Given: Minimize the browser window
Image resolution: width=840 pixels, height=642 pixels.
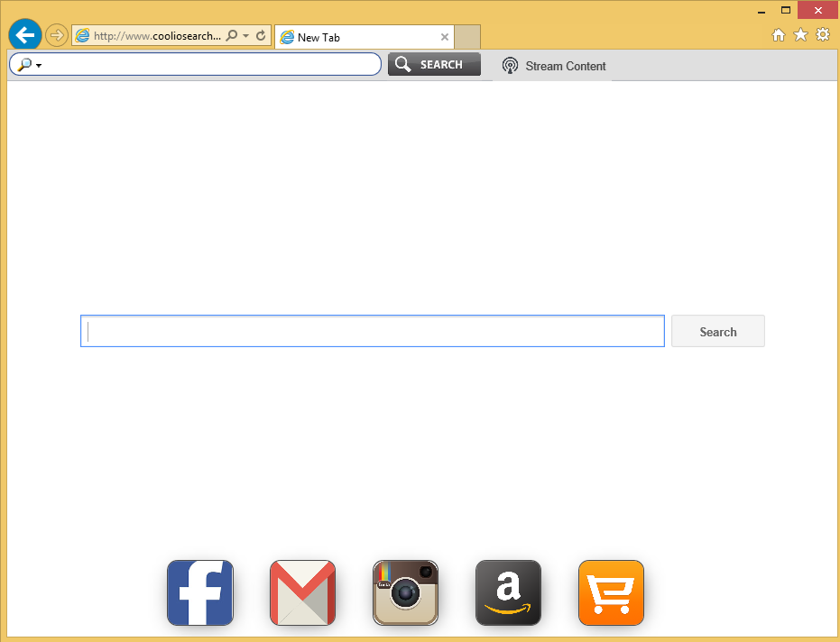Looking at the screenshot, I should click(x=762, y=11).
